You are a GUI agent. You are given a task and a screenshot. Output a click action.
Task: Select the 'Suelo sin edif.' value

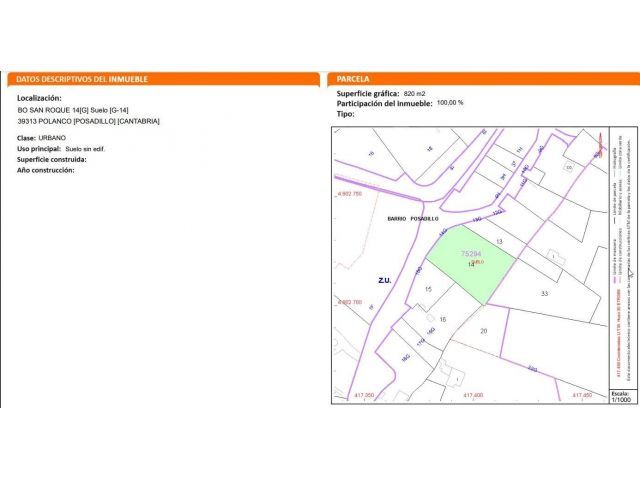[85, 149]
